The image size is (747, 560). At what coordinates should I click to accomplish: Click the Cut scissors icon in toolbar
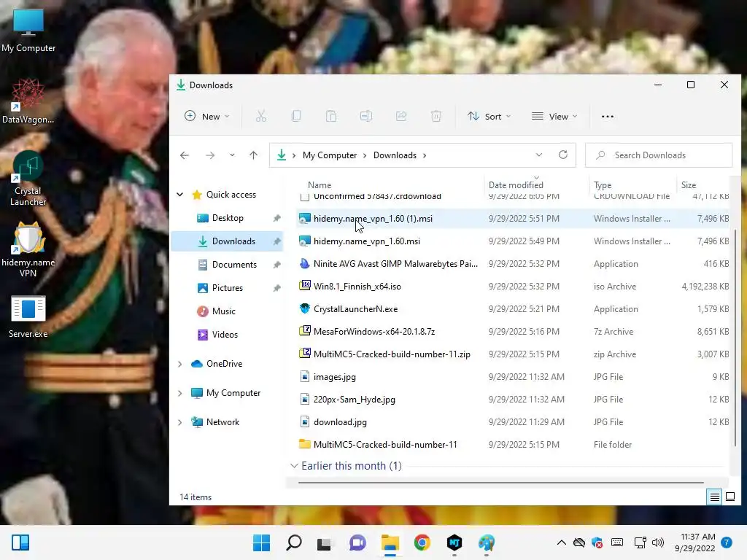tap(261, 116)
